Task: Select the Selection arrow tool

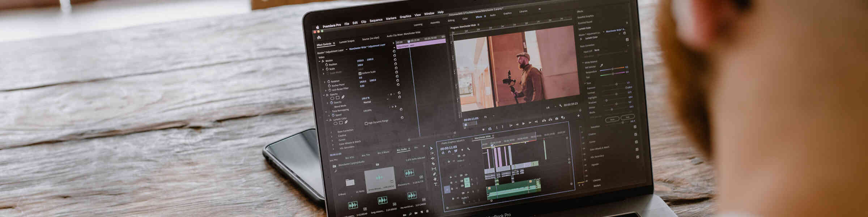Action: coord(431,148)
